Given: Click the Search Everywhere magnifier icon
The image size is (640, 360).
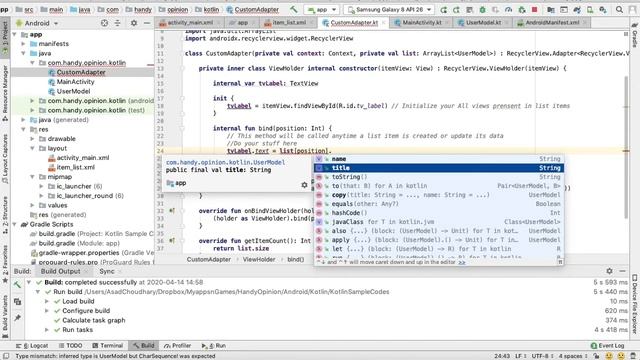Looking at the screenshot, I should [x=619, y=9].
